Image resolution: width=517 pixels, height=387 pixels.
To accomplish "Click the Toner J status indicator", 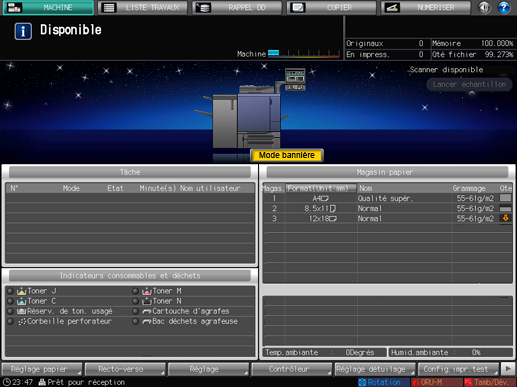I will pos(11,291).
